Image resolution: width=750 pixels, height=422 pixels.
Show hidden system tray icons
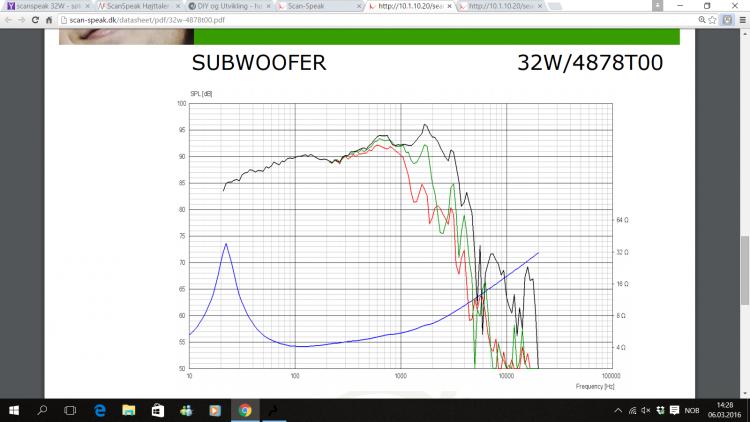[x=618, y=411]
